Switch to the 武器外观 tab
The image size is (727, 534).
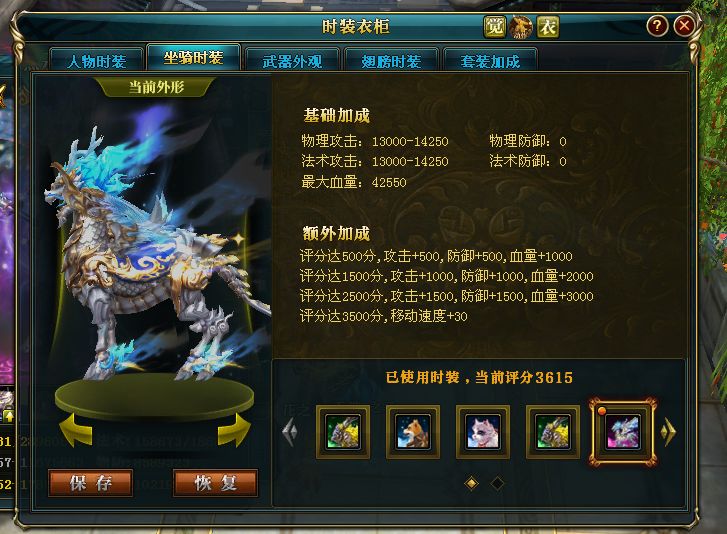[x=293, y=61]
